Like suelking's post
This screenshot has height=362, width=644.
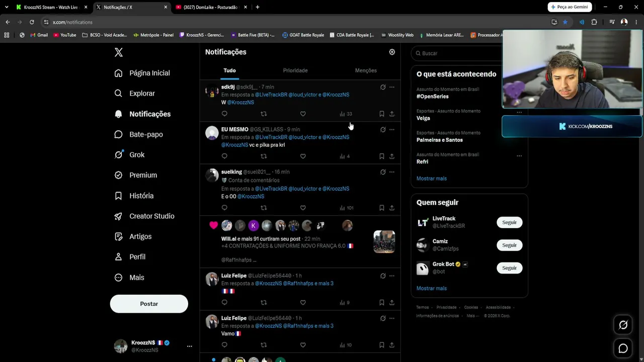coord(303,208)
